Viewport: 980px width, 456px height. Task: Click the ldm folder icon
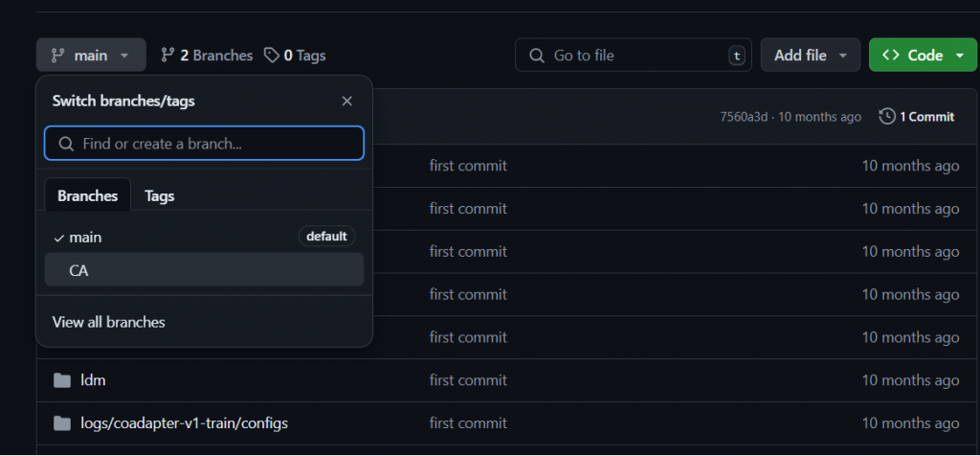coord(62,380)
